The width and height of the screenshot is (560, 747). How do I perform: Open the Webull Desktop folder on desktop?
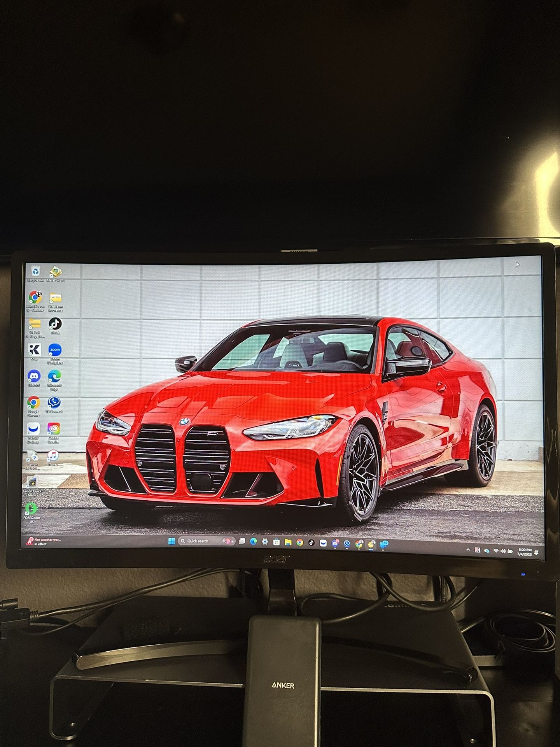click(35, 328)
